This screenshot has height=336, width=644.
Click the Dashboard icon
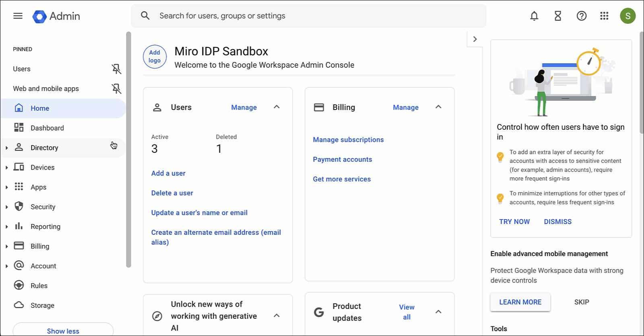19,128
